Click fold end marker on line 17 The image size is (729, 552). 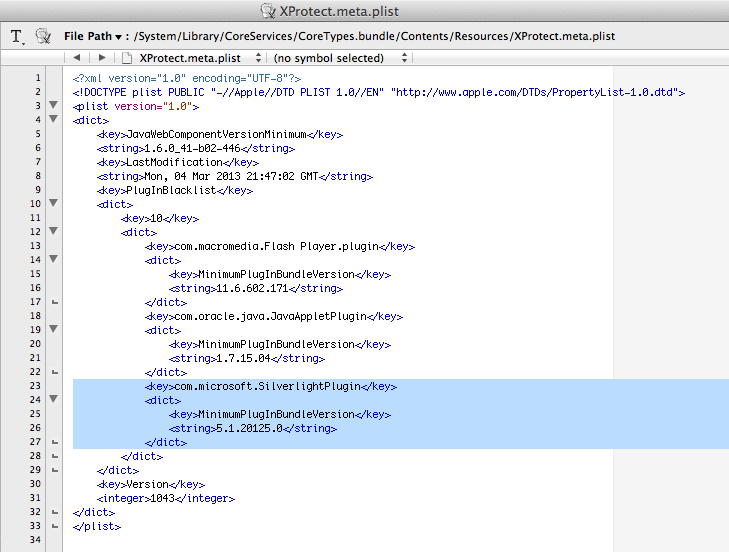pyautogui.click(x=55, y=302)
